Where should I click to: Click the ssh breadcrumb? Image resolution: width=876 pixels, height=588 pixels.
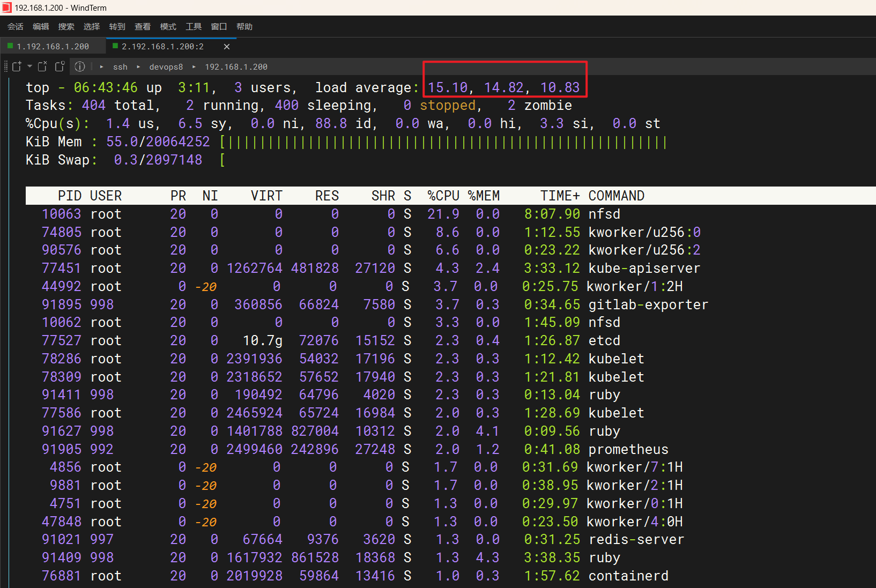tap(120, 67)
